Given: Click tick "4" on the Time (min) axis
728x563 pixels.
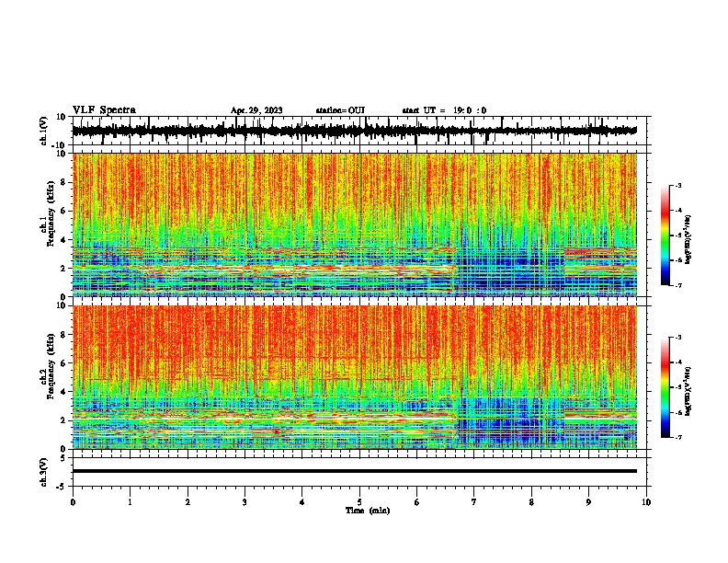Looking at the screenshot, I should 302,502.
